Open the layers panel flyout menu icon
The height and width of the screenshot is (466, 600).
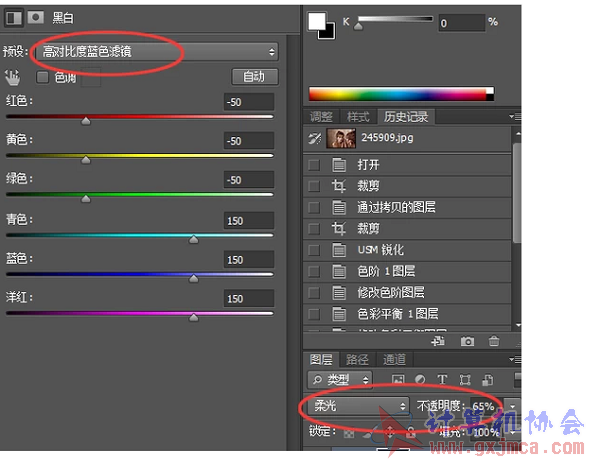[x=515, y=359]
